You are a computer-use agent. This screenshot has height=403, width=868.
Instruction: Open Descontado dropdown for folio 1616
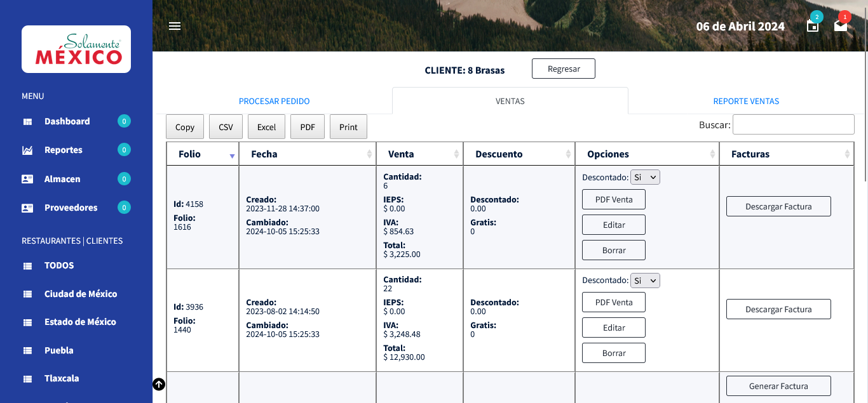click(645, 178)
